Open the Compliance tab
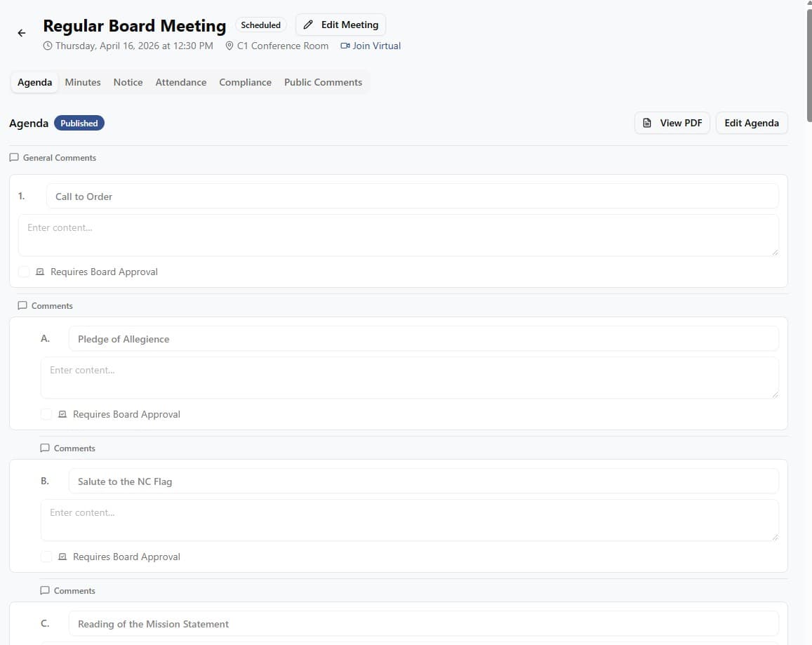The height and width of the screenshot is (645, 812). tap(245, 82)
